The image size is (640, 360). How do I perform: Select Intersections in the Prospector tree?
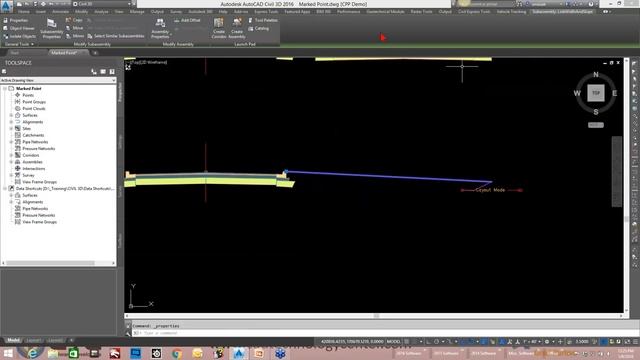tap(33, 169)
